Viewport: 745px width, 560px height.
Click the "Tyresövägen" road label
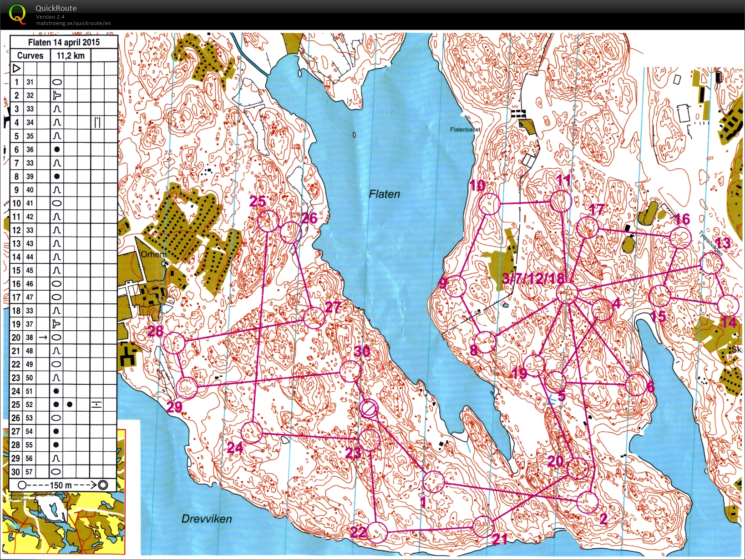[710, 243]
